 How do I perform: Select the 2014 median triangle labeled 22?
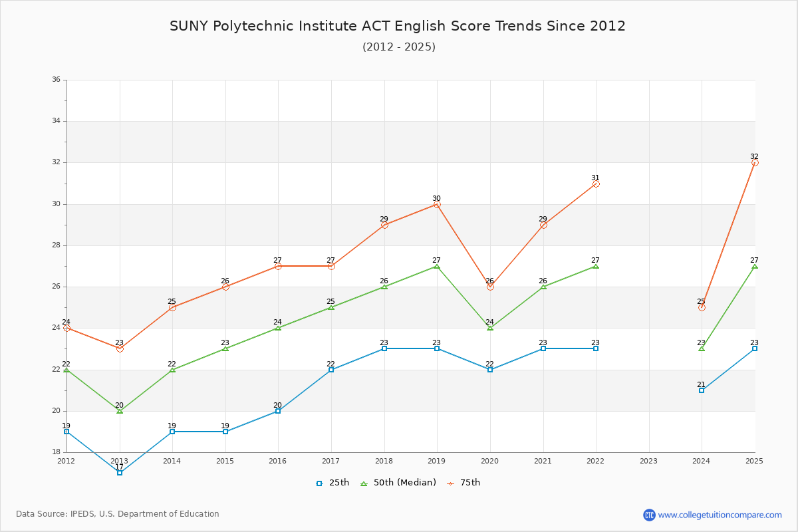172,369
